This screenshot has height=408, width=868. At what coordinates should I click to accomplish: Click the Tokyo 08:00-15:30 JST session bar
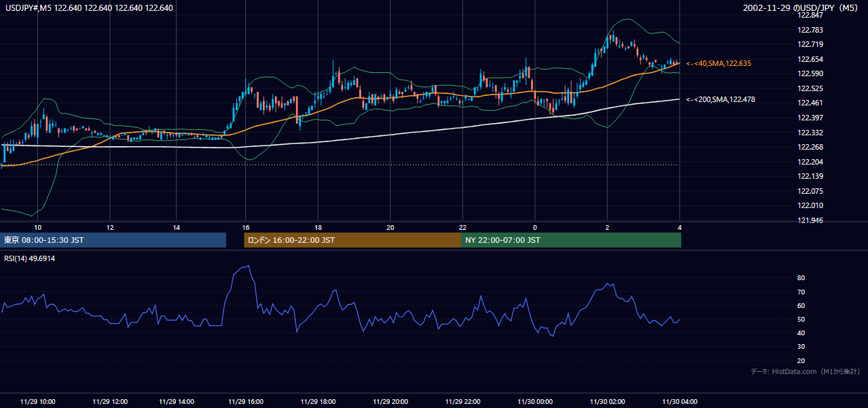point(113,240)
